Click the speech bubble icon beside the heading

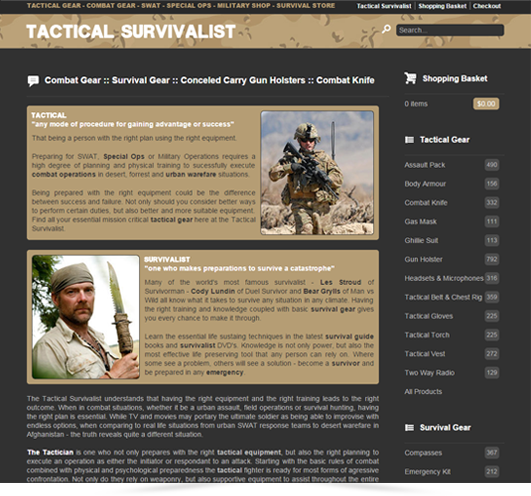33,81
